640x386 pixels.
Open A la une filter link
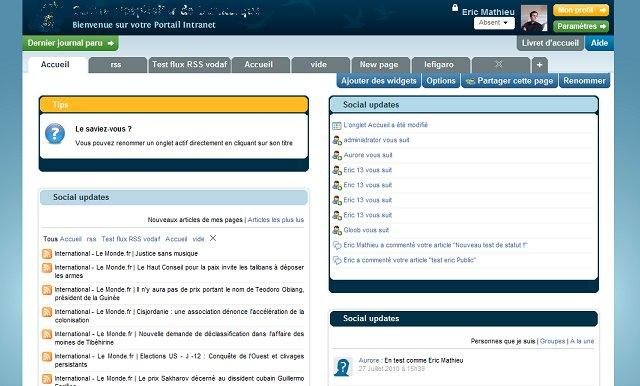[x=582, y=341]
